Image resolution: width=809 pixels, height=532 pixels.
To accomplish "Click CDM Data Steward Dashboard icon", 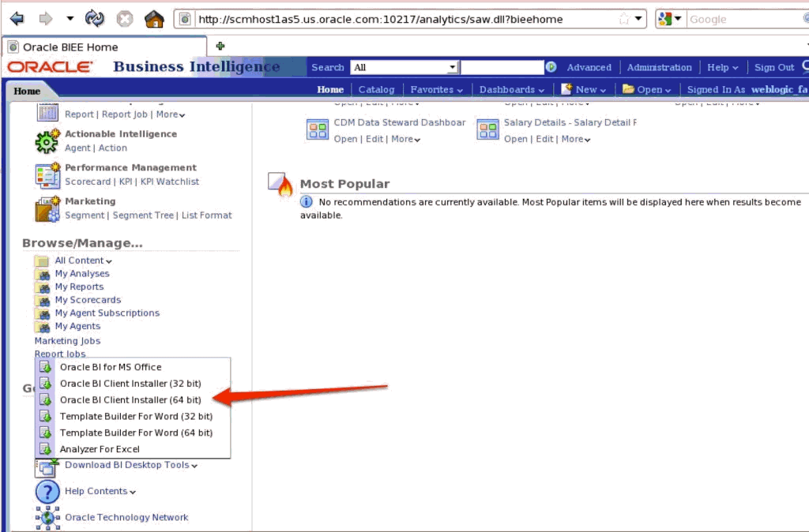I will click(318, 129).
